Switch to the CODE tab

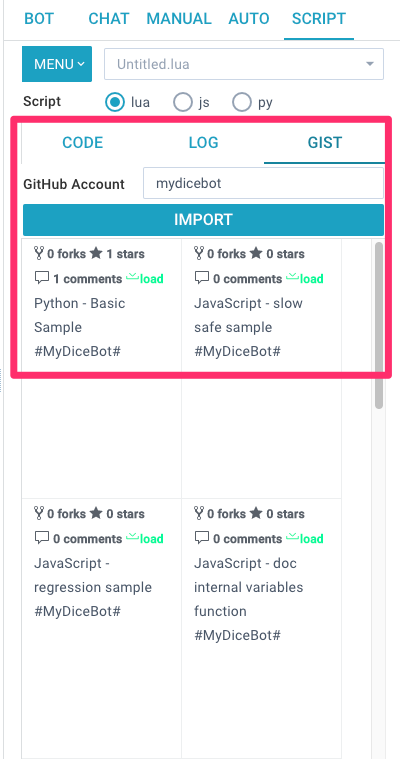(83, 142)
